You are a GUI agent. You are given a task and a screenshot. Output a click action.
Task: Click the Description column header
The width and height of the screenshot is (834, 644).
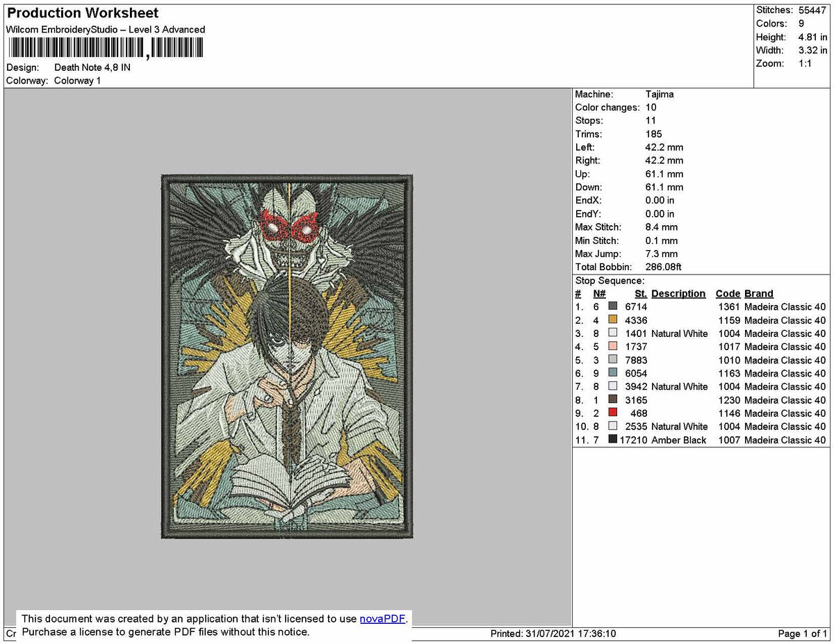[x=678, y=293]
